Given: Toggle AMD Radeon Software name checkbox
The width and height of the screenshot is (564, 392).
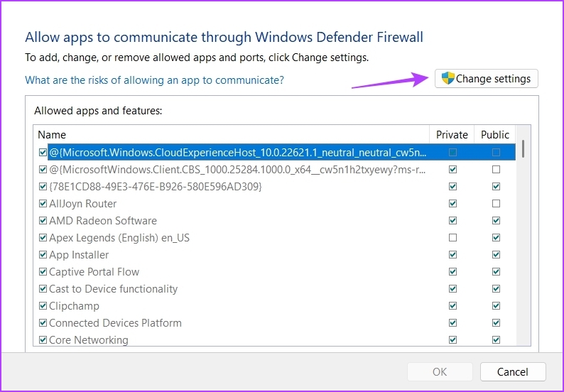Looking at the screenshot, I should [x=43, y=220].
